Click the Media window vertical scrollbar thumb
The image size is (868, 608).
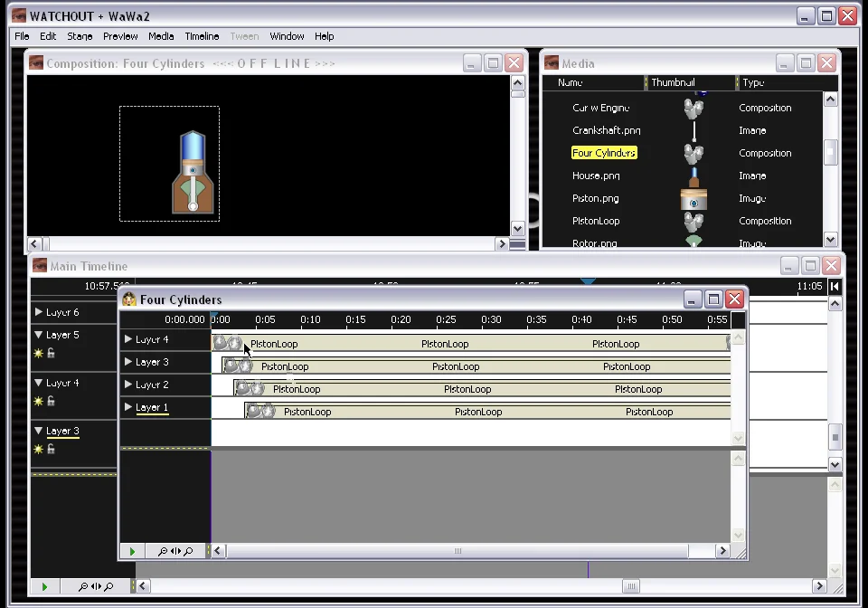830,152
